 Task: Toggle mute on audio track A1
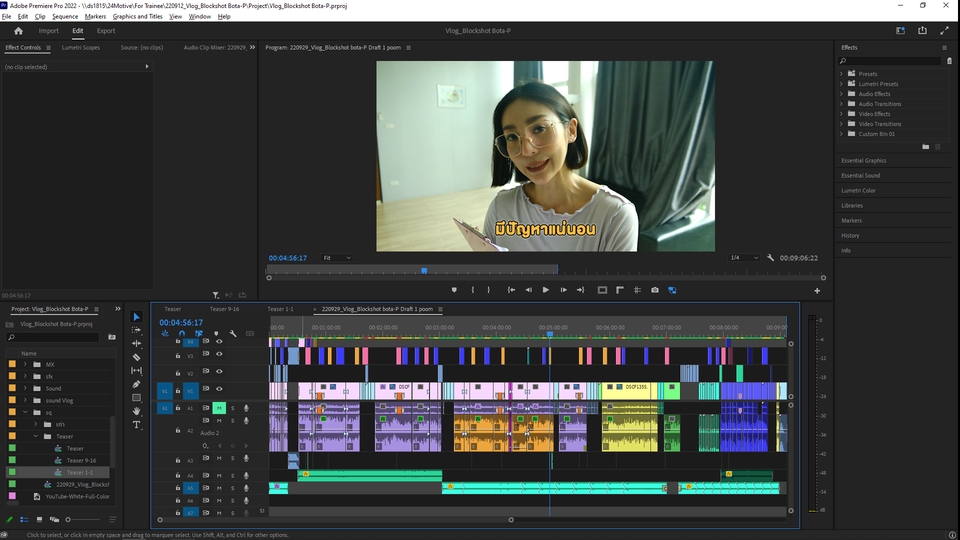[219, 408]
